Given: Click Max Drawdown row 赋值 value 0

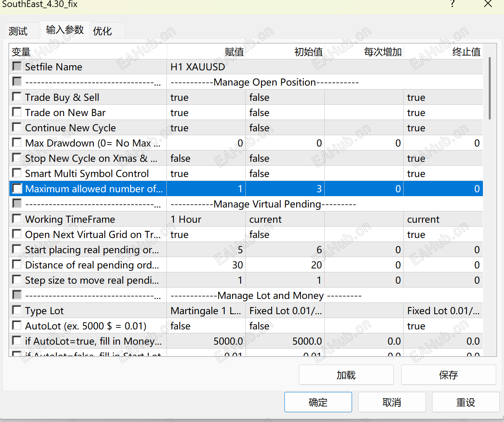Looking at the screenshot, I should pyautogui.click(x=206, y=143).
